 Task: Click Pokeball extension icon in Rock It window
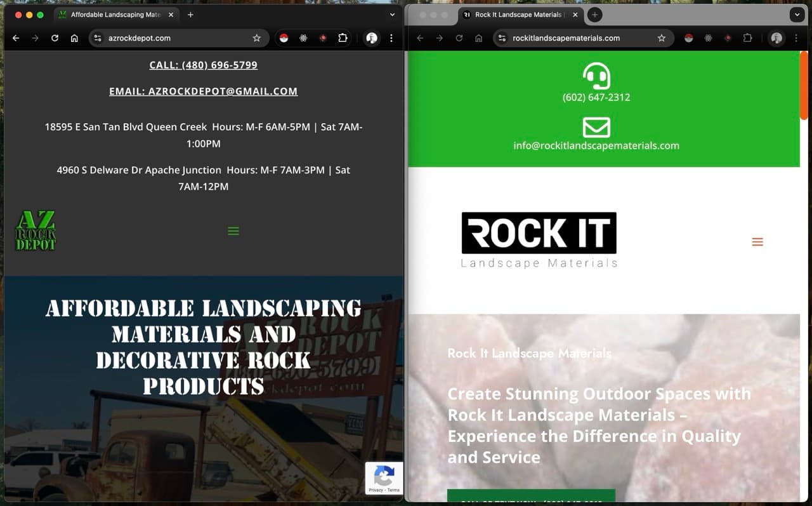[688, 38]
